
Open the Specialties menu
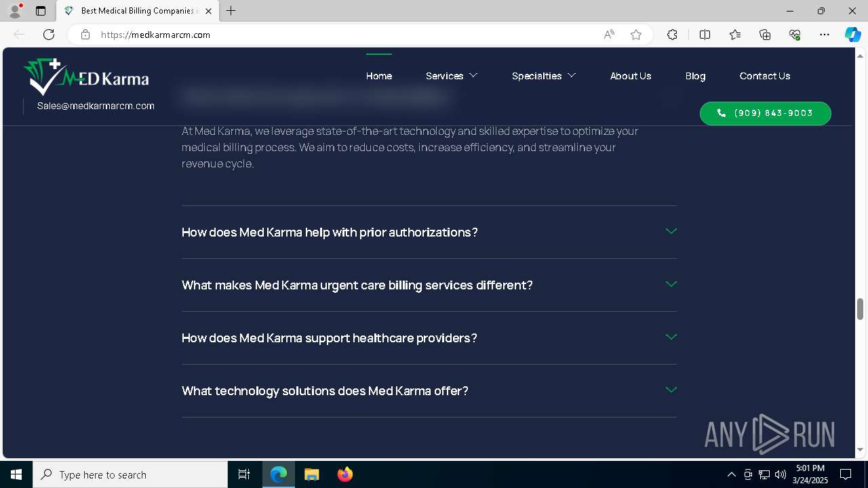(536, 76)
